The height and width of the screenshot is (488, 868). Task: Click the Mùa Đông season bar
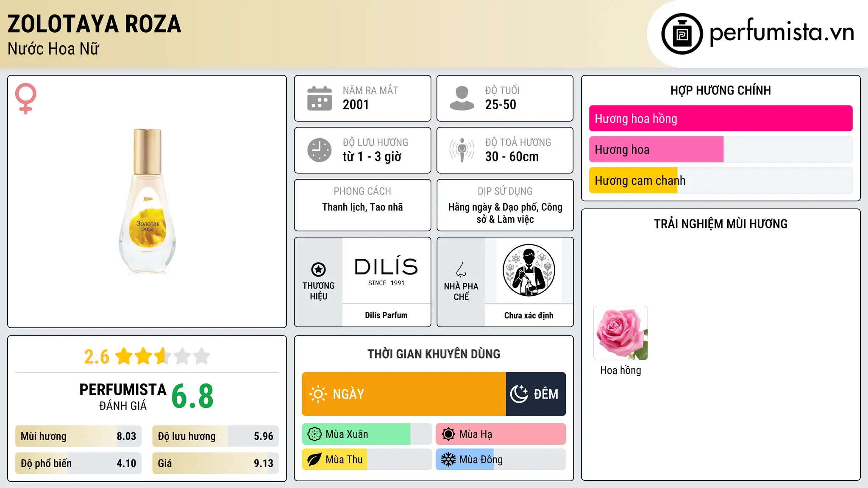[501, 460]
